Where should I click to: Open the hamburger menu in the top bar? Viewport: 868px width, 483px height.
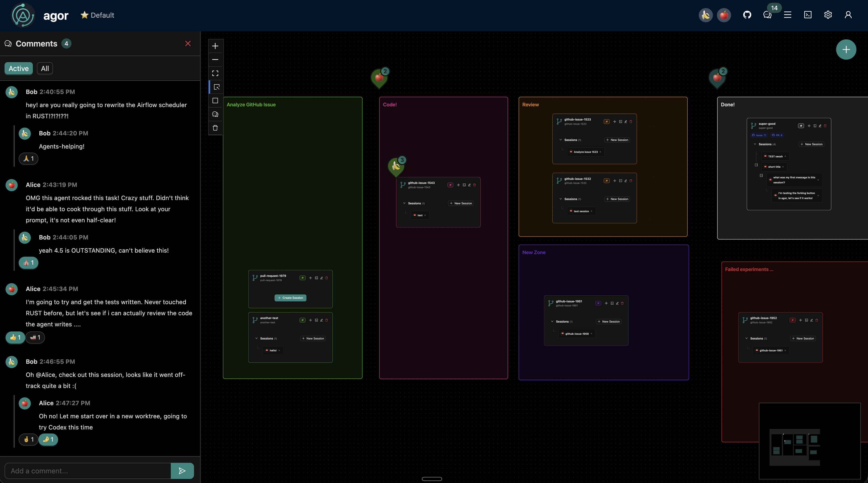pyautogui.click(x=787, y=15)
